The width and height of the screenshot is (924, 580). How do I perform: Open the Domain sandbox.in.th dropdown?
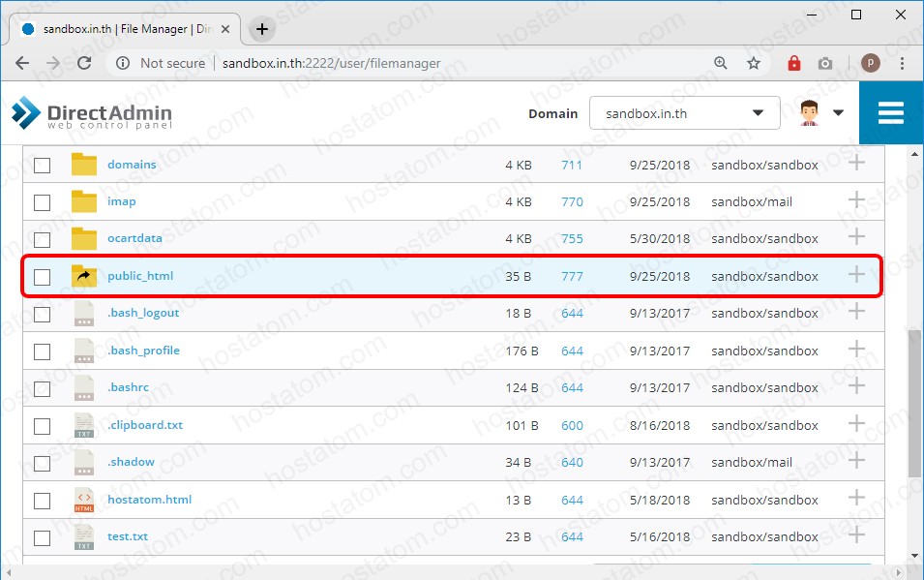tap(685, 112)
